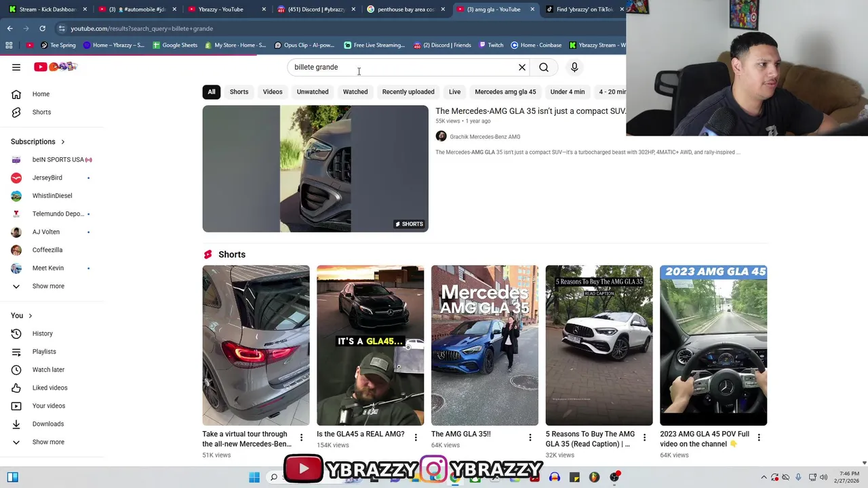Open options for 'Is the GLA45 a REAL AMG?' short
The height and width of the screenshot is (488, 868).
[416, 438]
